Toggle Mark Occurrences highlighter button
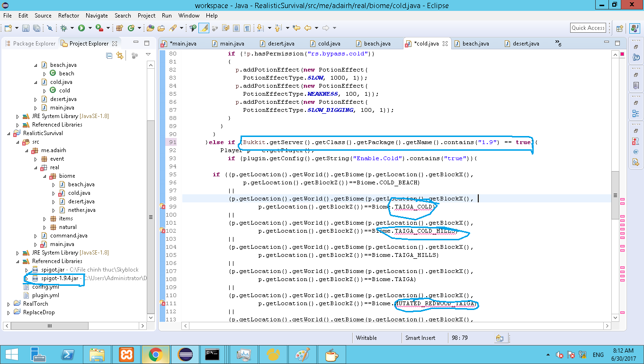The width and height of the screenshot is (644, 364). (x=204, y=28)
